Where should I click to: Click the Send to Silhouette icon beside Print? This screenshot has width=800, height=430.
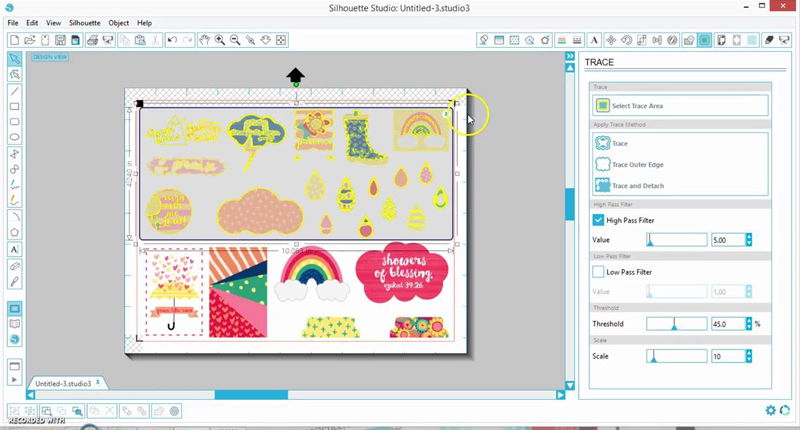108,40
